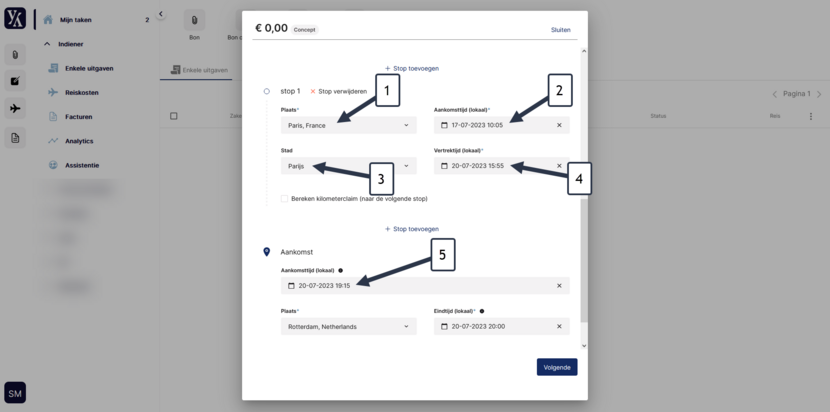Clear the 20-07-2023 19:15 arrival time
The width and height of the screenshot is (830, 412).
point(559,285)
